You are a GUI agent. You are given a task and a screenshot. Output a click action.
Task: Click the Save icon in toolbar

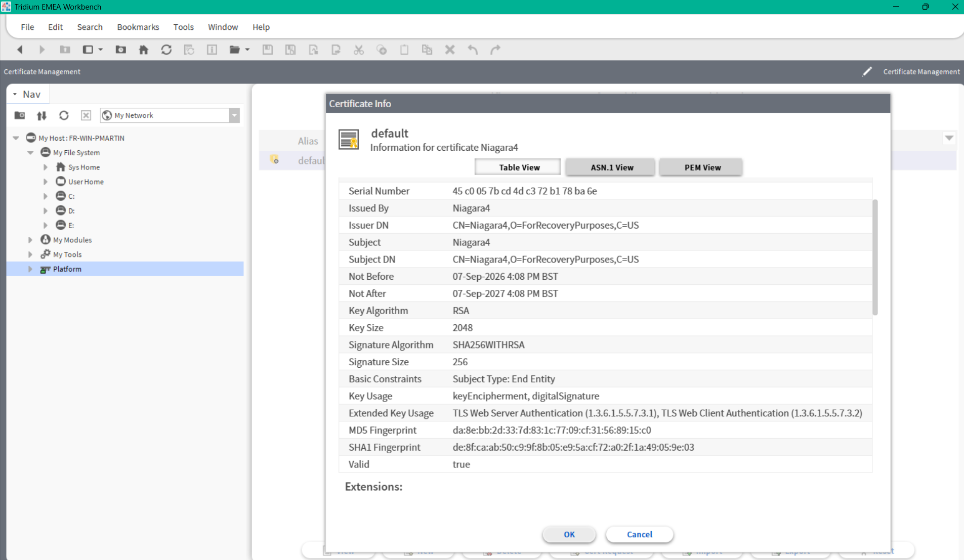click(x=268, y=50)
